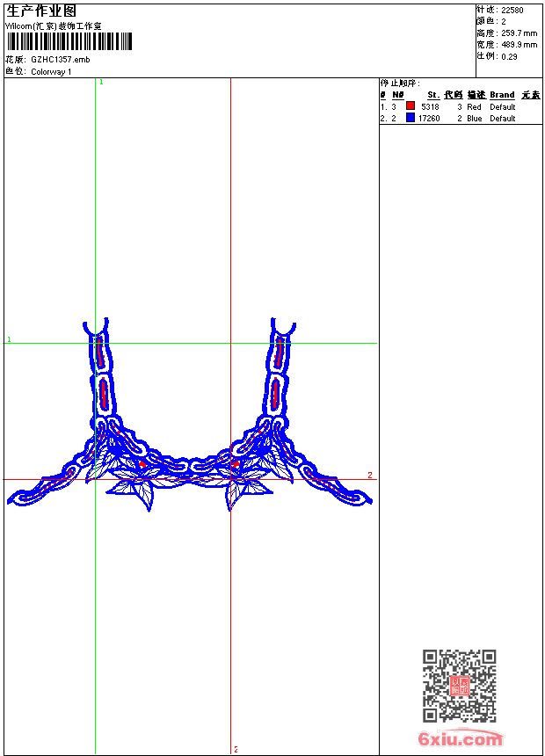This screenshot has height=756, width=545.
Task: Click the green marker 1 at top of canvas
Action: click(101, 82)
